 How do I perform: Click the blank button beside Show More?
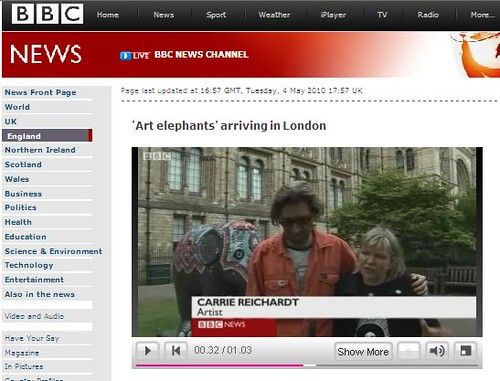click(x=409, y=352)
